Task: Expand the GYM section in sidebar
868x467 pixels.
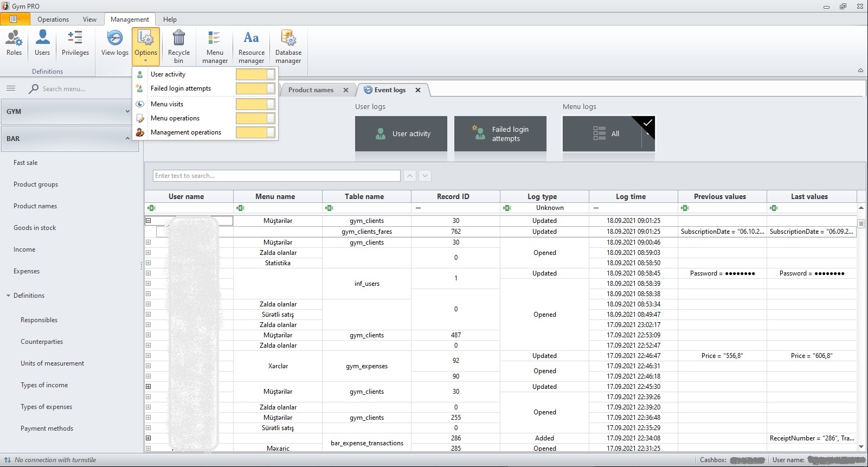Action: click(x=127, y=111)
